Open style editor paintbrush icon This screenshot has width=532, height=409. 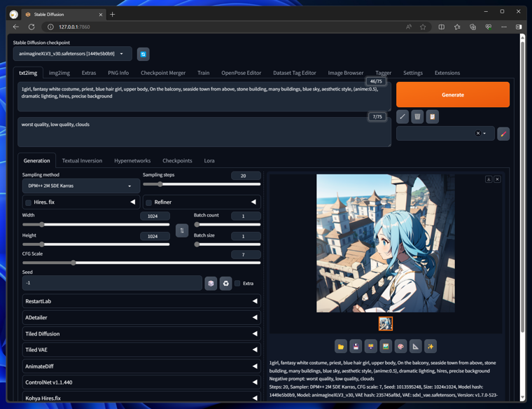point(503,134)
